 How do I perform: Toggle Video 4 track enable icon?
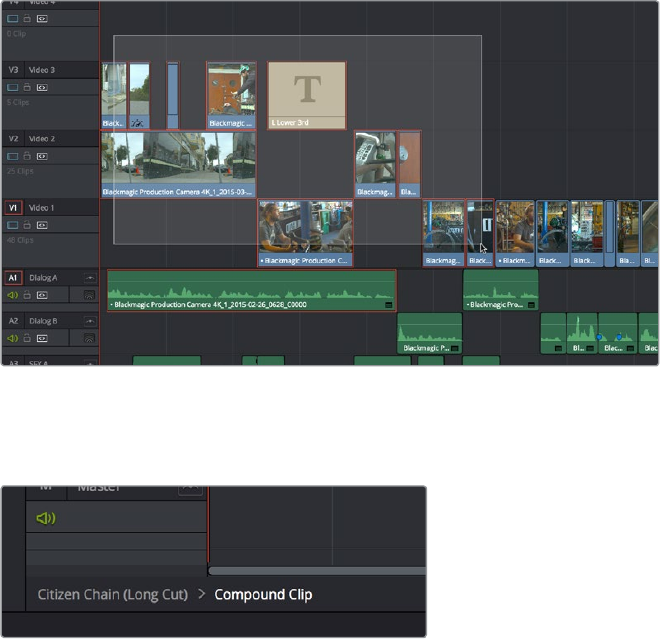pyautogui.click(x=13, y=19)
